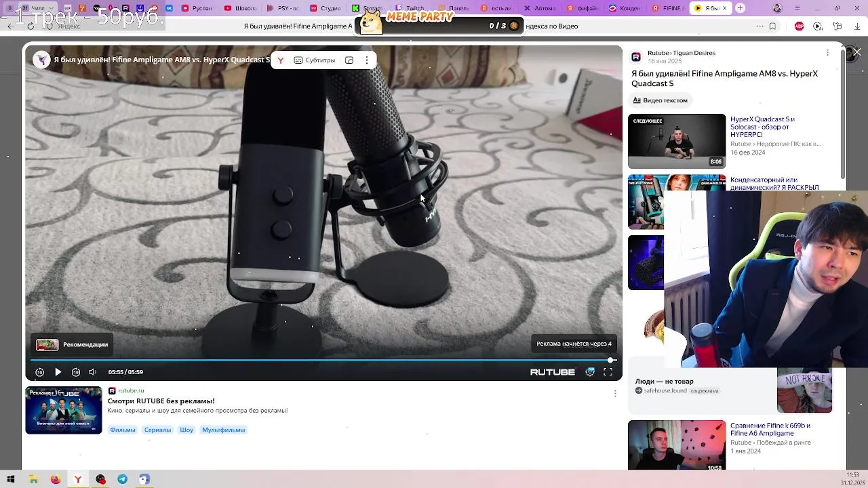Viewport: 868px width, 488px height.
Task: Open Смотри RUTUBE без рекламы! link
Action: 161,401
